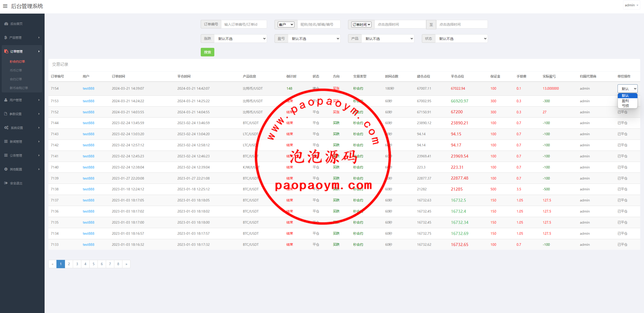Select 亏损 in the open control dropdown
Viewport: 644px width, 313px height.
(x=627, y=106)
